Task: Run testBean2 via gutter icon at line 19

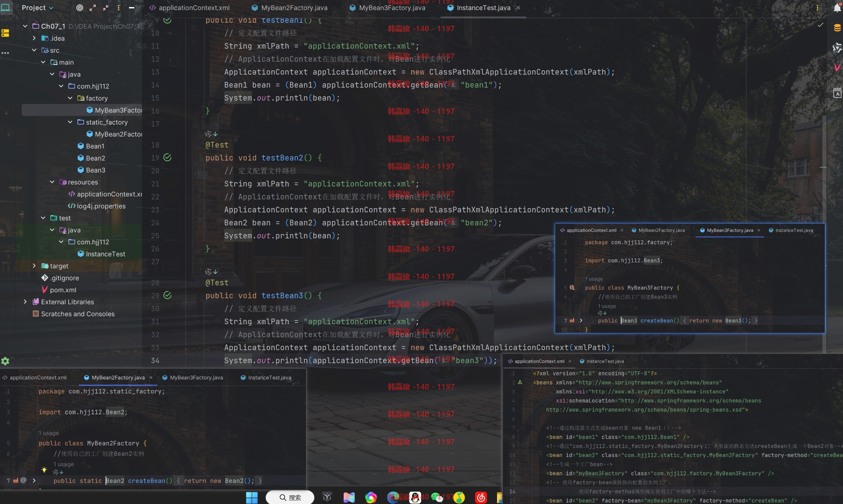Action: 167,157
